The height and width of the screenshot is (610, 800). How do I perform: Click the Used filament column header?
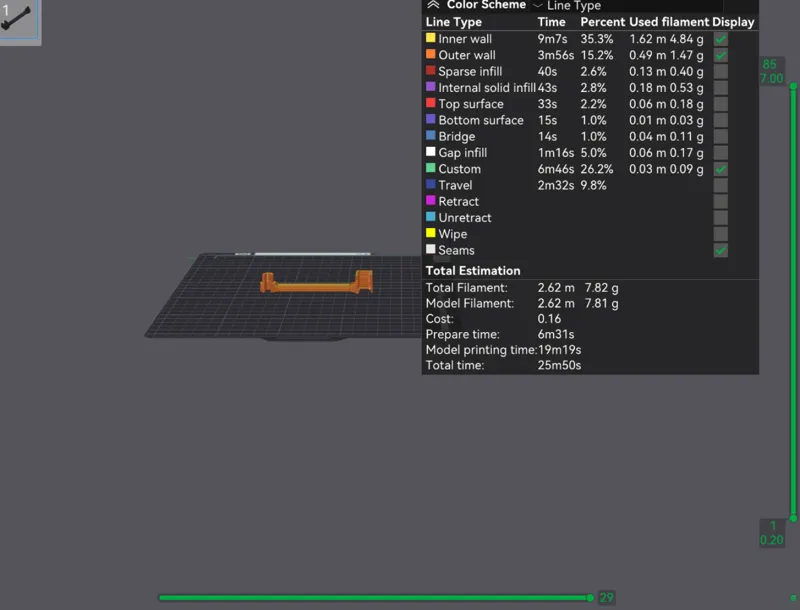click(669, 22)
